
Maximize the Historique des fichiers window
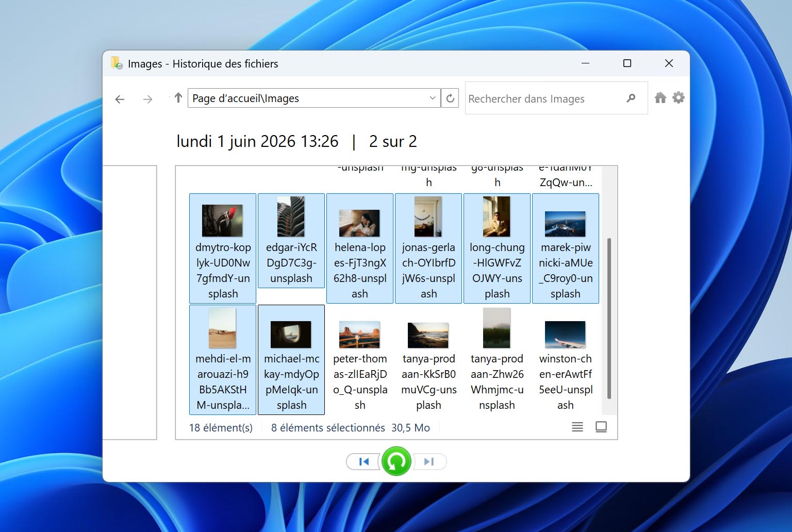click(x=627, y=63)
